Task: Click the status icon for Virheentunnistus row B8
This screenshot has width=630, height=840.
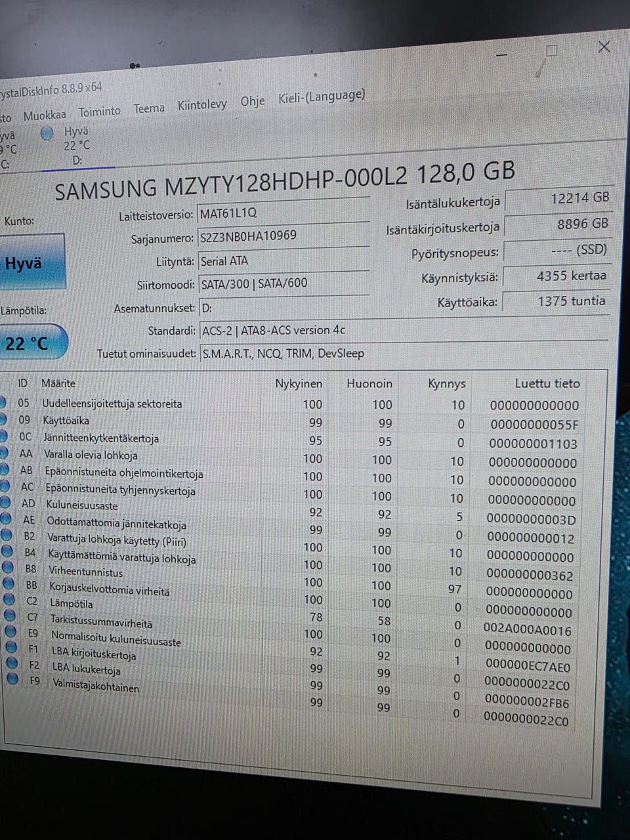Action: point(8,568)
